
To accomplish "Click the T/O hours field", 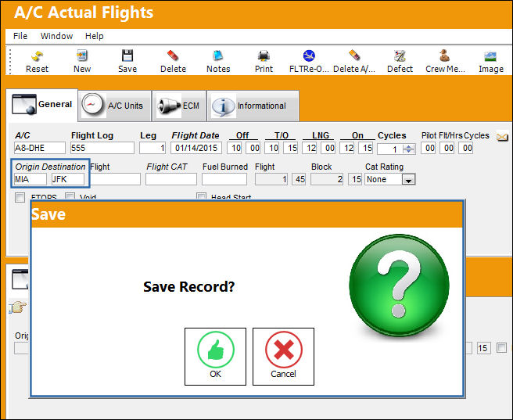I will (x=272, y=148).
